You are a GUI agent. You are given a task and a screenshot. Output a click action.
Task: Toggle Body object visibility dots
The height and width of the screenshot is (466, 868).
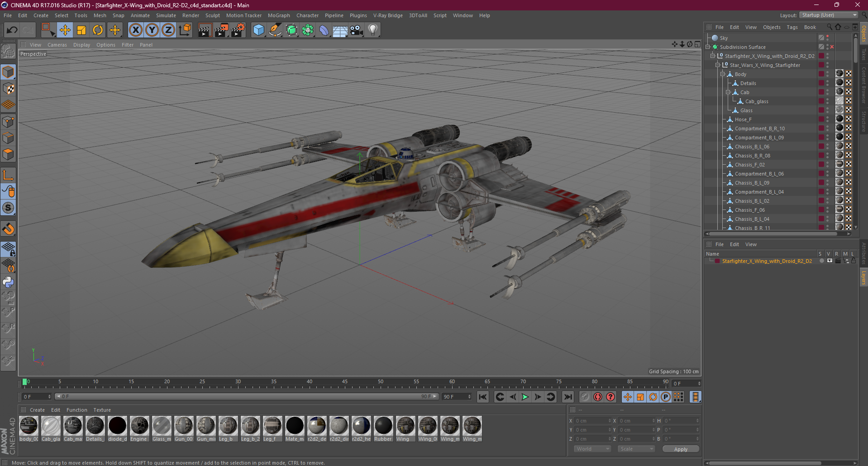(828, 74)
